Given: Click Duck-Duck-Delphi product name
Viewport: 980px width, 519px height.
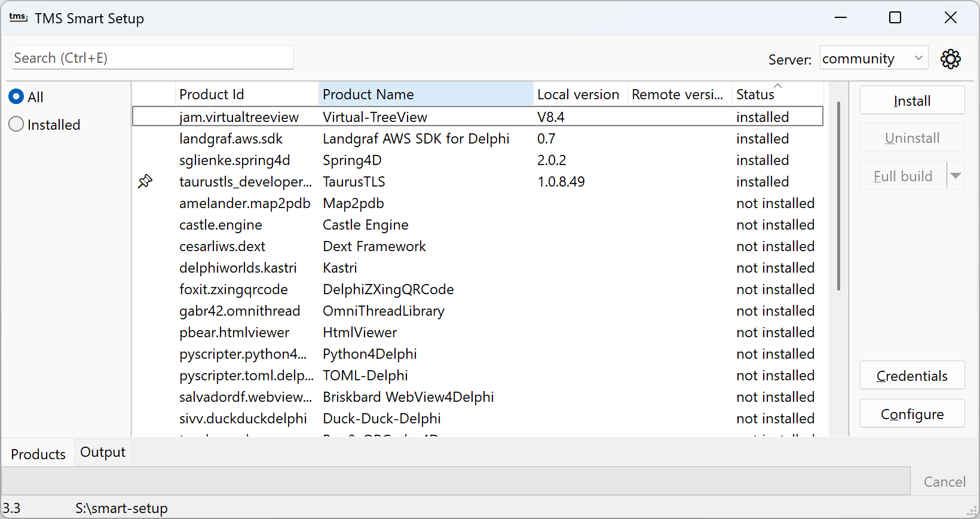Looking at the screenshot, I should click(x=381, y=418).
